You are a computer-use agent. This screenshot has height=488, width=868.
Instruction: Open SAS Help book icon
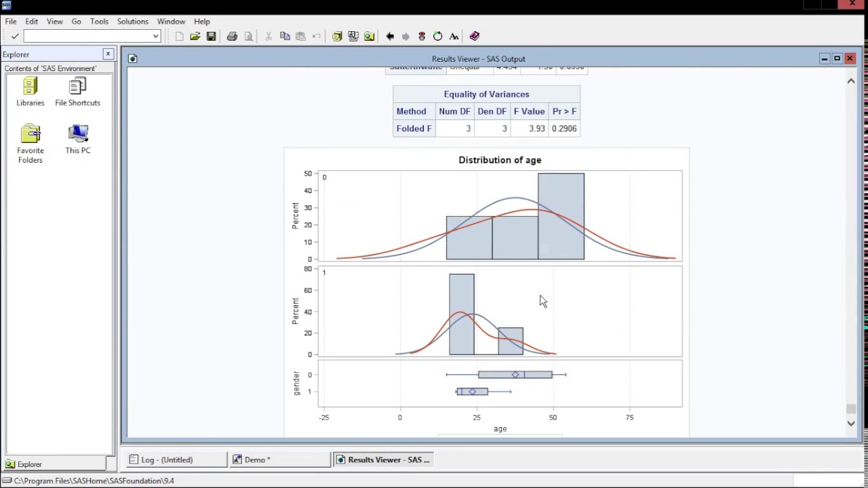pyautogui.click(x=475, y=36)
